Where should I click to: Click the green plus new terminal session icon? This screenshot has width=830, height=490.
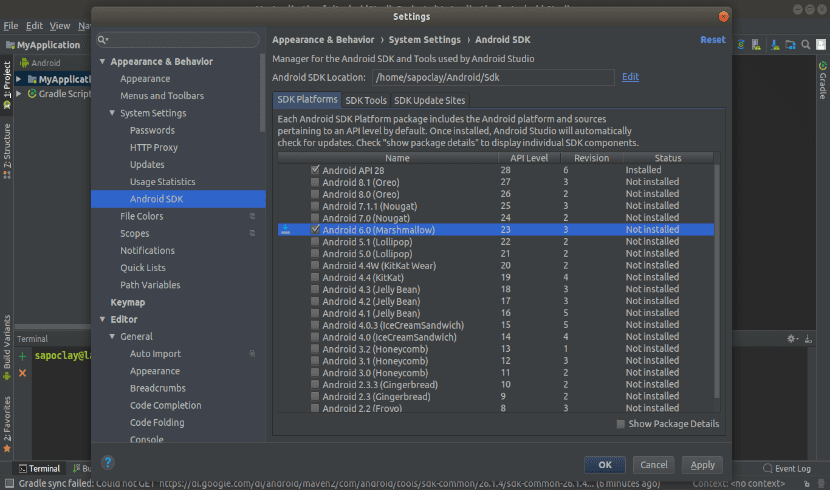(23, 356)
